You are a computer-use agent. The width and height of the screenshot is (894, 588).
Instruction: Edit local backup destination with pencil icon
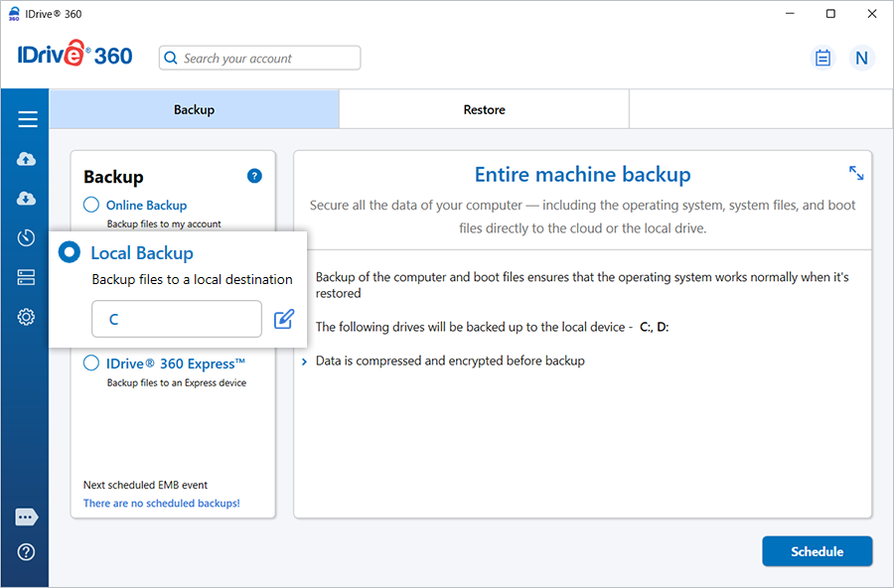point(284,319)
